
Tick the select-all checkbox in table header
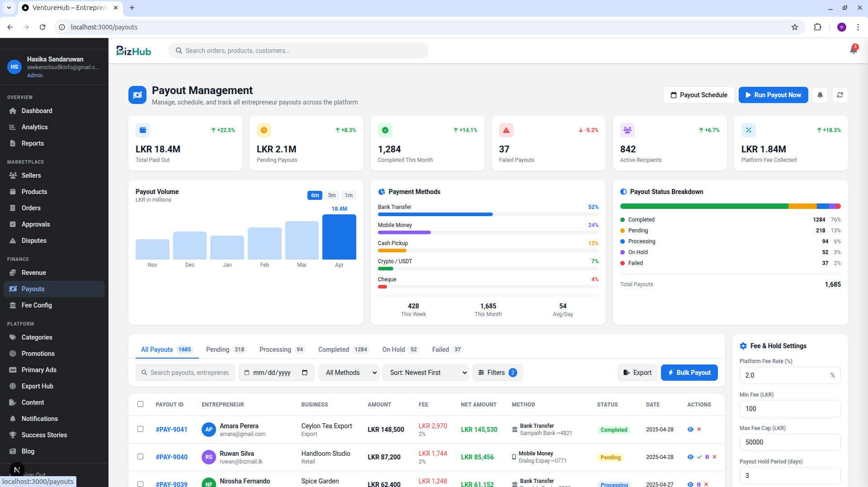click(x=140, y=404)
